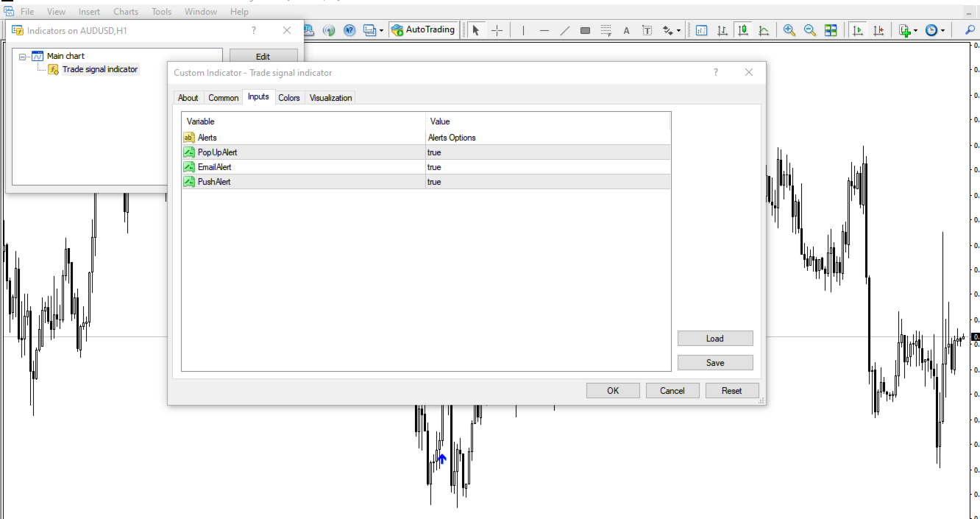Screen dimensions: 980x519
Task: Select the trendline drawing tool
Action: point(564,30)
